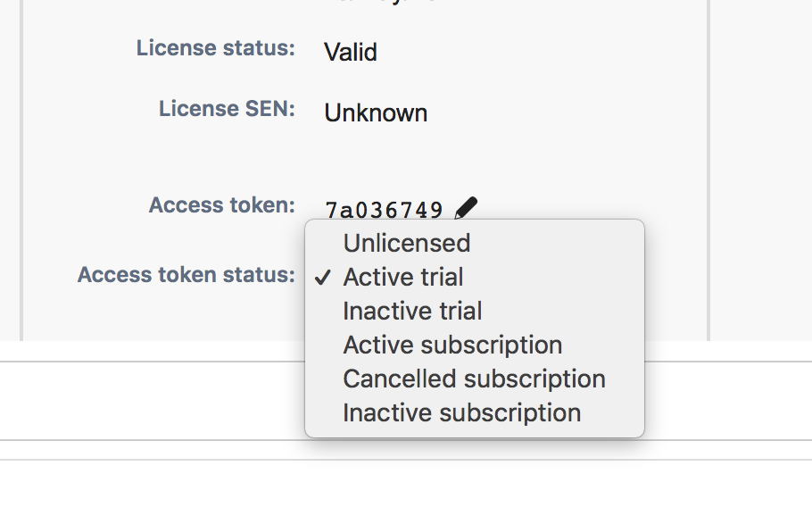This screenshot has height=516, width=812.
Task: Click the access token value 7a036749
Action: pyautogui.click(x=384, y=210)
